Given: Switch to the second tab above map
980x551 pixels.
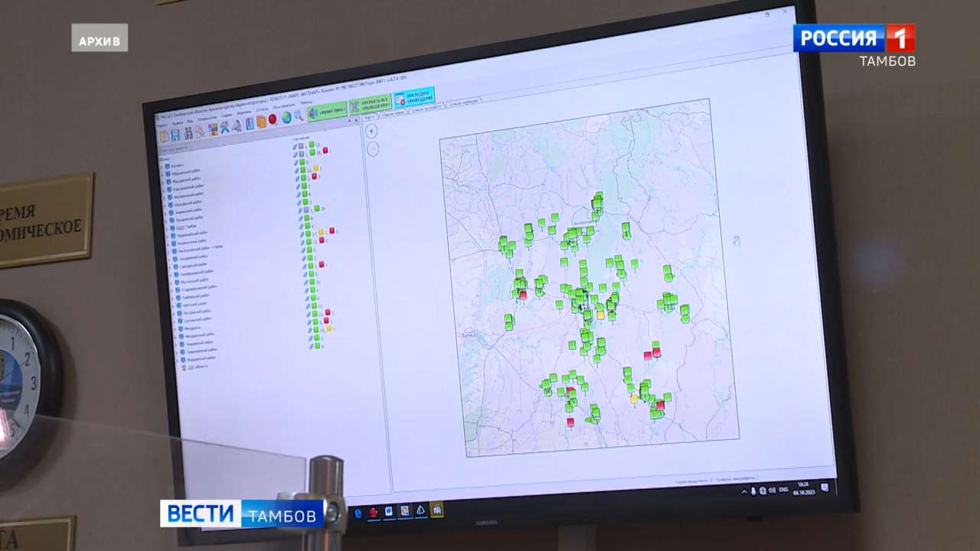Looking at the screenshot, I should [392, 113].
